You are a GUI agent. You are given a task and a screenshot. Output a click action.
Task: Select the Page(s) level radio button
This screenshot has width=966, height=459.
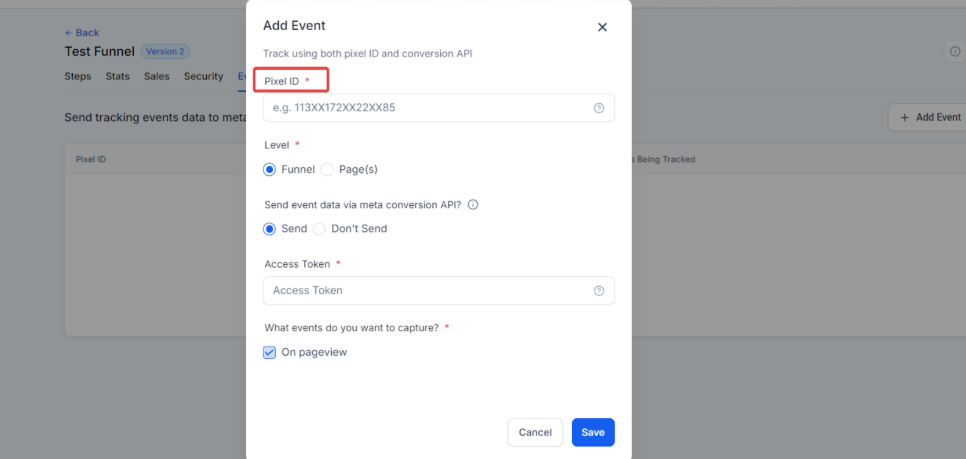(x=327, y=170)
